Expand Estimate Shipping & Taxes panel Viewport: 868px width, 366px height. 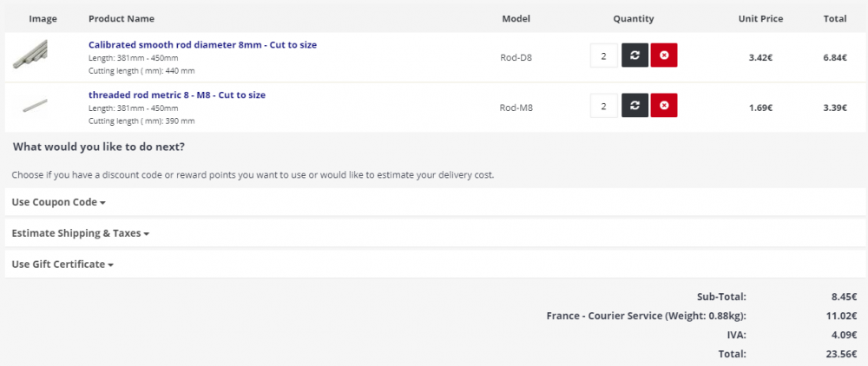[81, 233]
